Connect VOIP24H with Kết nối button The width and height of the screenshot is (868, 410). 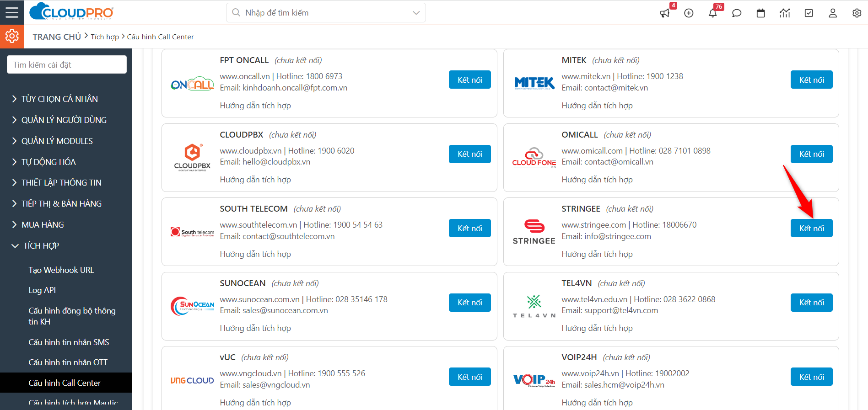pos(812,377)
